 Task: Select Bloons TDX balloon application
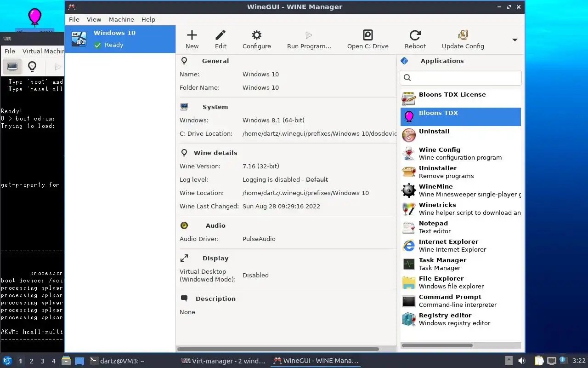461,117
